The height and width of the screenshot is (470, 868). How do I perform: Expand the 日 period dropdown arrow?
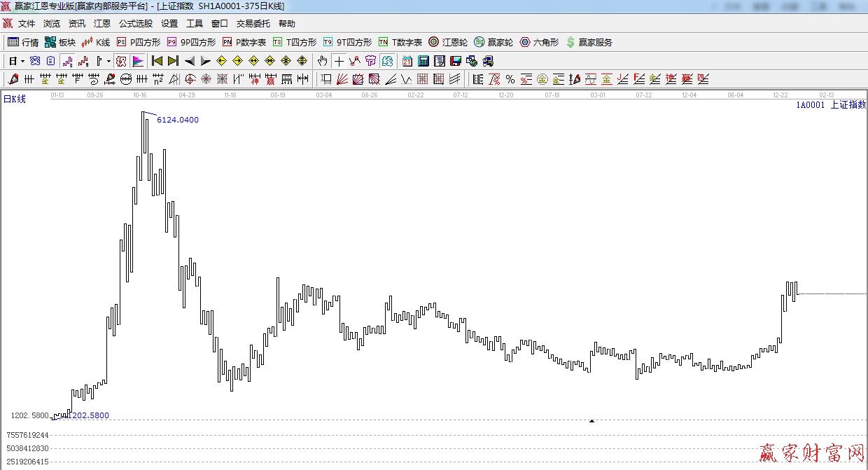[x=22, y=61]
